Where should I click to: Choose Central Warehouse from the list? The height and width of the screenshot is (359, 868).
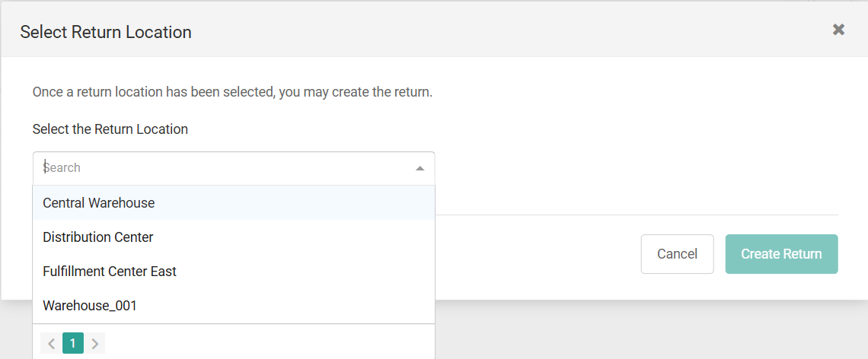tap(99, 203)
